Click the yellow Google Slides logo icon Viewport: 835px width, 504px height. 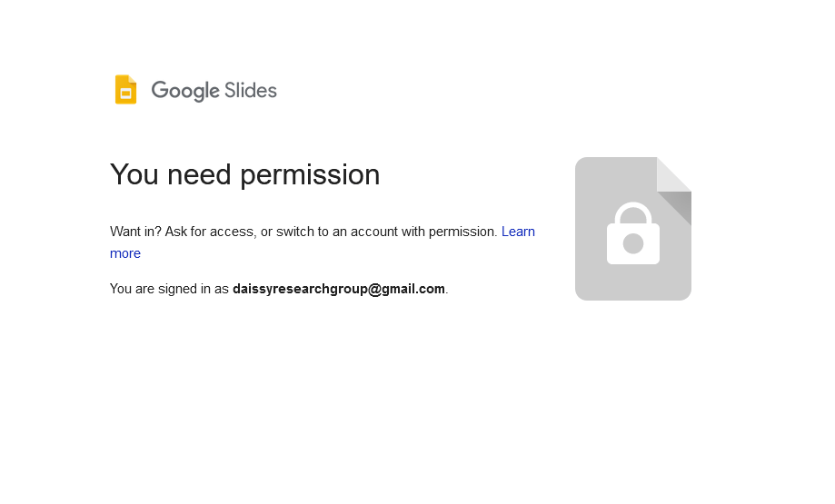pos(125,90)
